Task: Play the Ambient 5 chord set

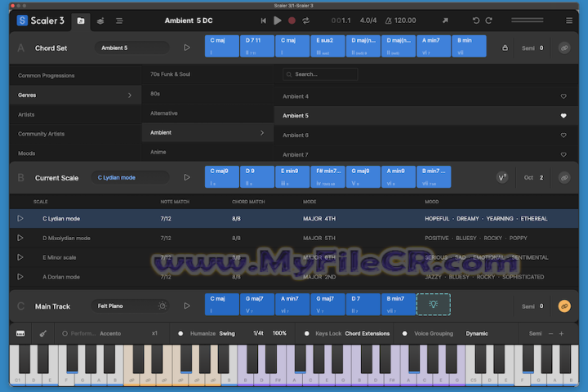Action: coord(187,47)
